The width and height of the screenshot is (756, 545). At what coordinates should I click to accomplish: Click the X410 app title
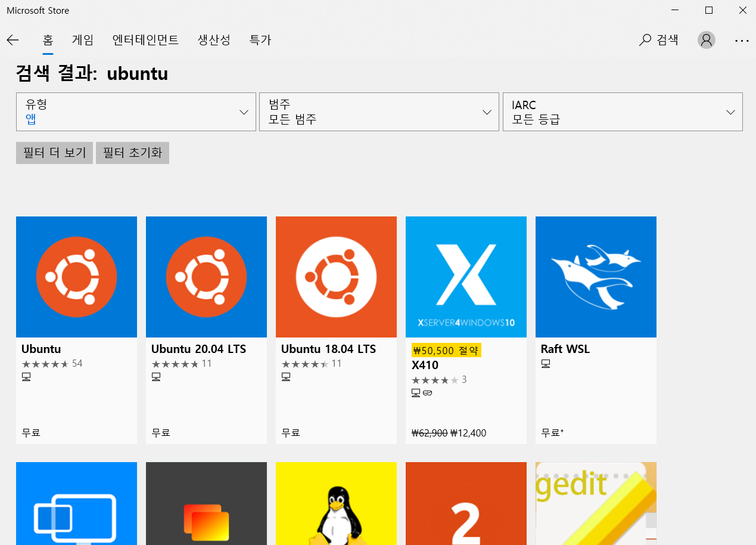point(425,365)
